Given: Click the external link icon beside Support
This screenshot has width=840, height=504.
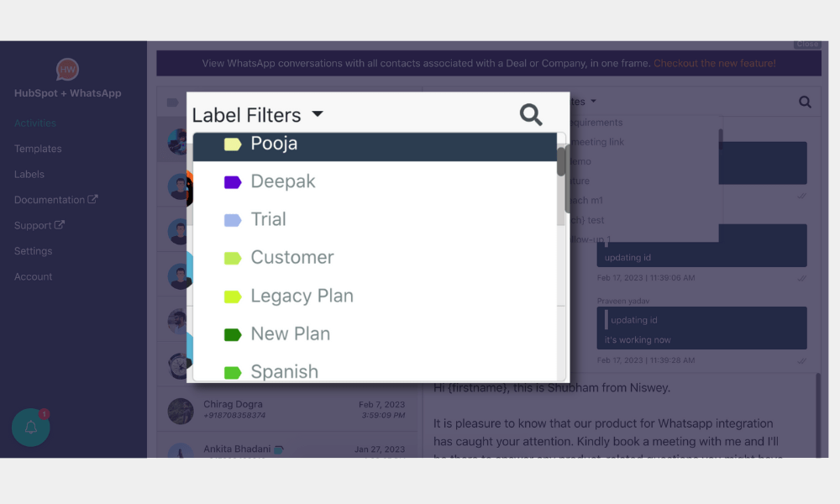Looking at the screenshot, I should click(60, 224).
